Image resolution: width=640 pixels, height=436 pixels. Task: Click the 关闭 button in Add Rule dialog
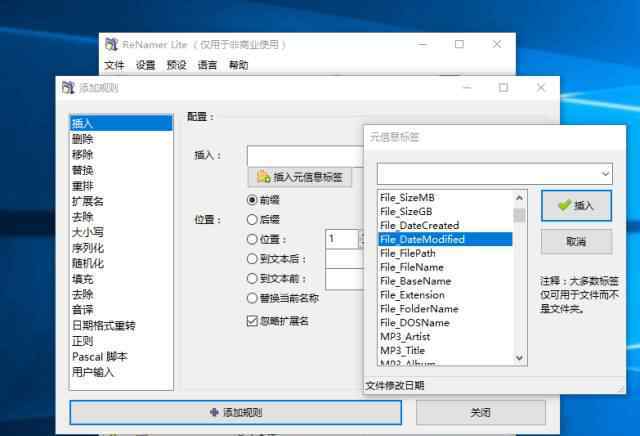(480, 412)
